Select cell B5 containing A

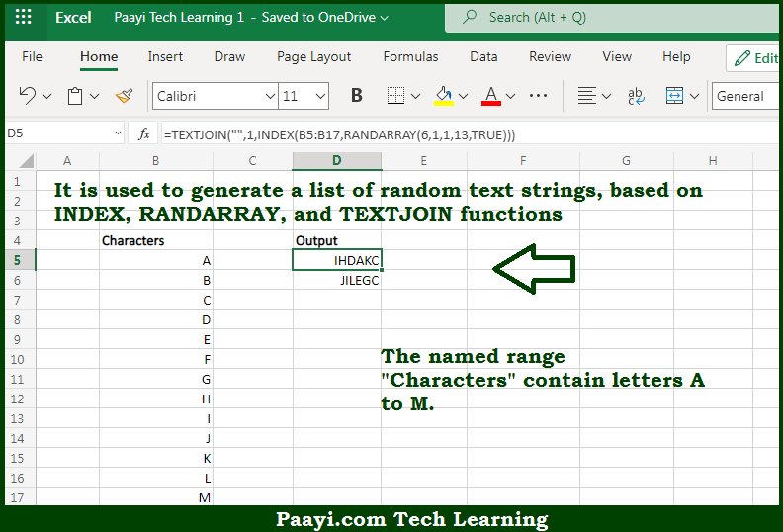[x=156, y=260]
